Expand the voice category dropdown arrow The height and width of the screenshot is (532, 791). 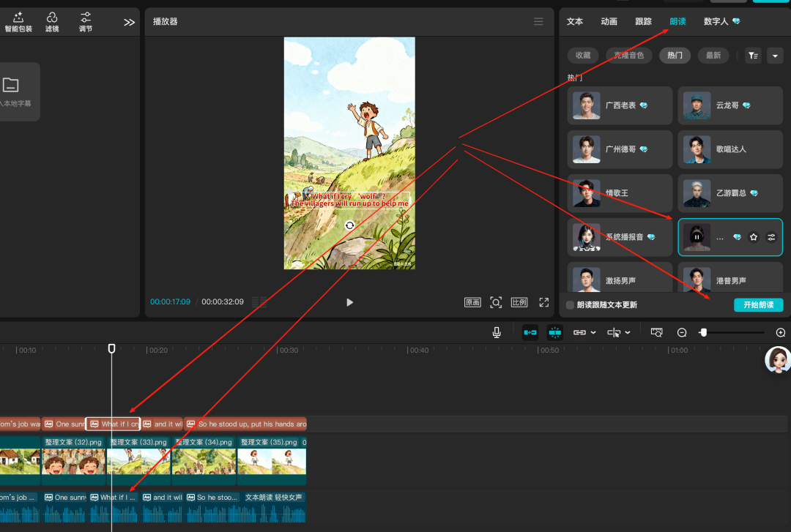775,56
